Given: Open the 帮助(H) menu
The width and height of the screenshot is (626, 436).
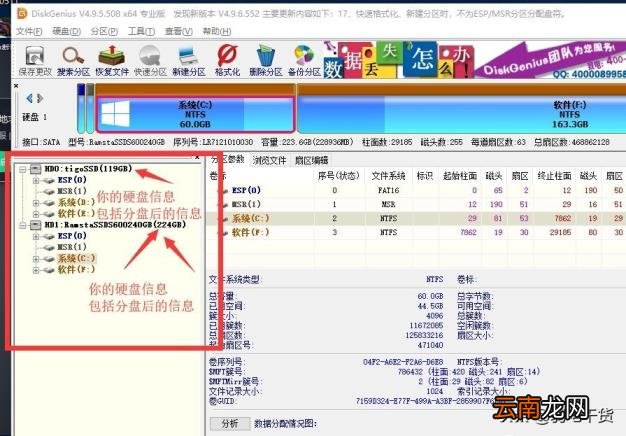Looking at the screenshot, I should (217, 31).
